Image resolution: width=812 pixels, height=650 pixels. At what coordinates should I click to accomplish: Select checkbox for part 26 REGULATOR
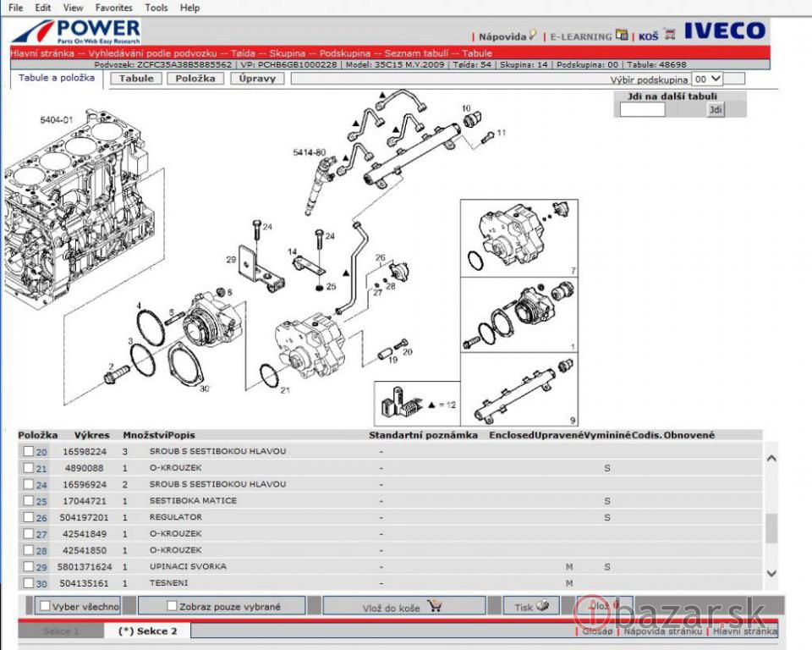click(x=28, y=518)
